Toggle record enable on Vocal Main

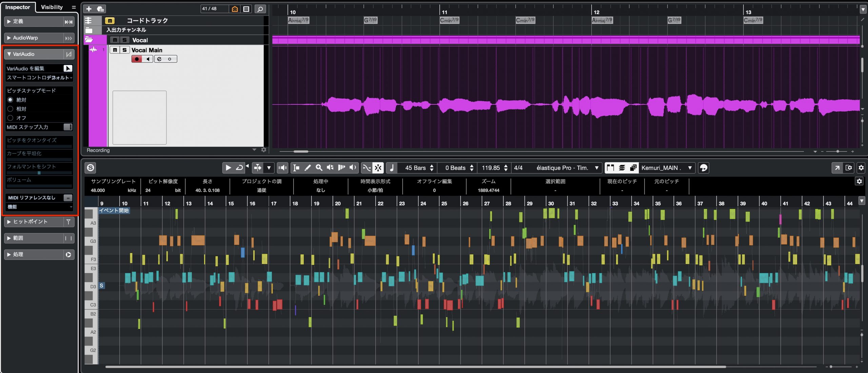137,59
